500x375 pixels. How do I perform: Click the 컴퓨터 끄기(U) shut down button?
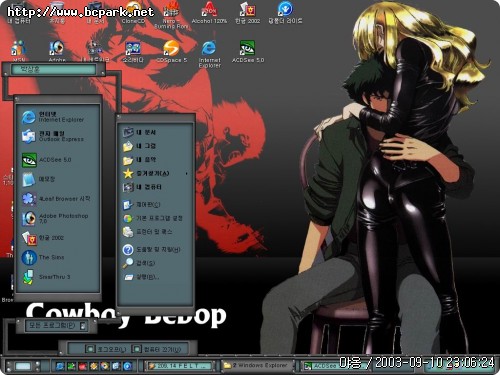(x=157, y=349)
